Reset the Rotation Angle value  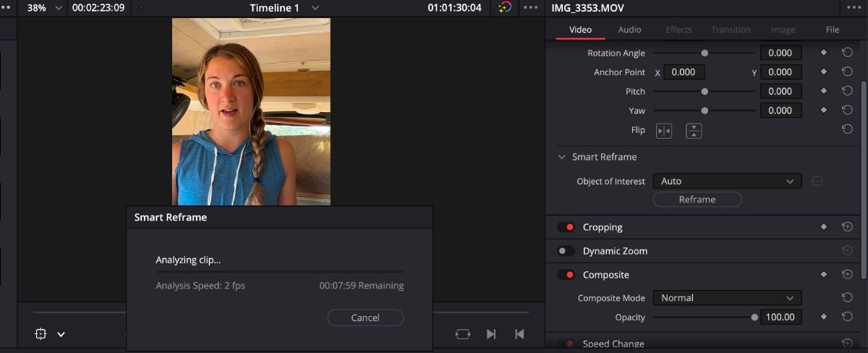(x=847, y=53)
